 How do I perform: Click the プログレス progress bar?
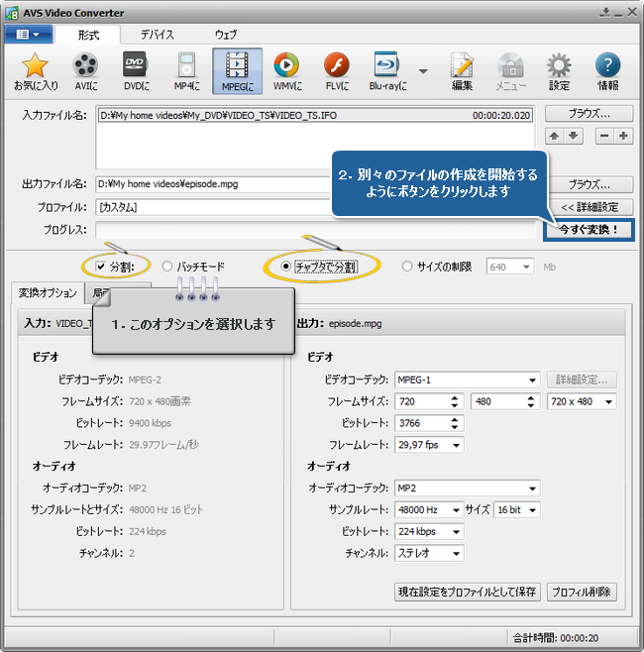pyautogui.click(x=316, y=230)
